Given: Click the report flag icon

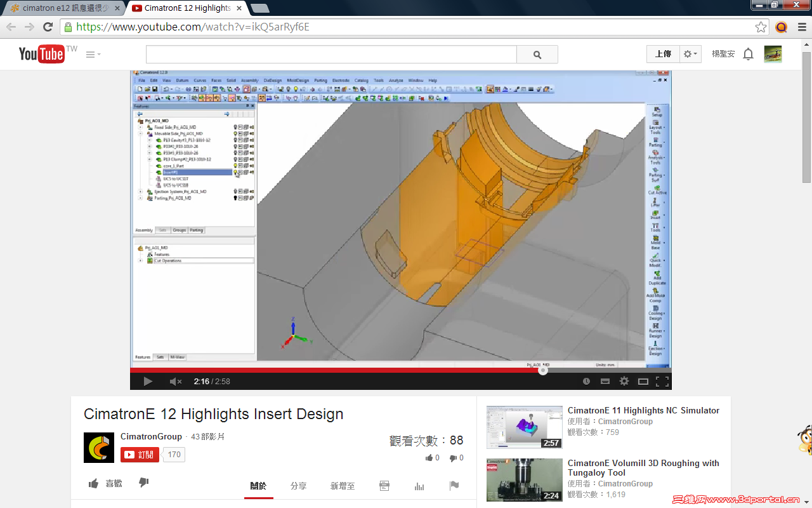Looking at the screenshot, I should tap(454, 486).
